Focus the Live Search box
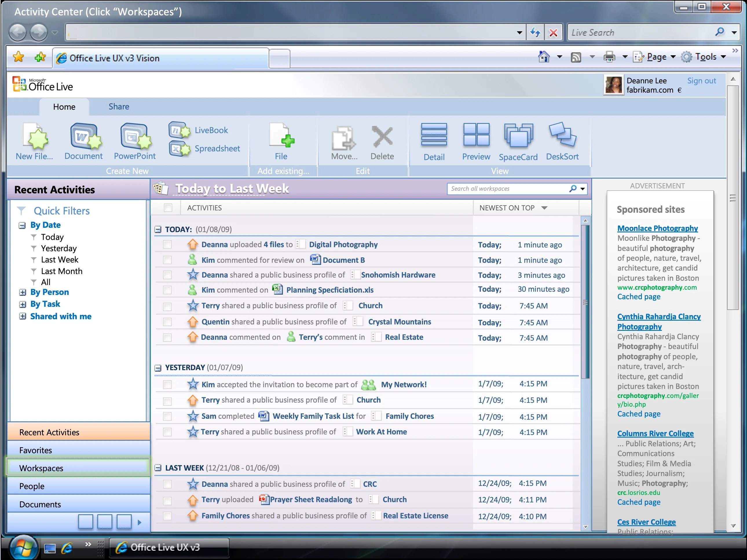This screenshot has height=560, width=747. (640, 32)
